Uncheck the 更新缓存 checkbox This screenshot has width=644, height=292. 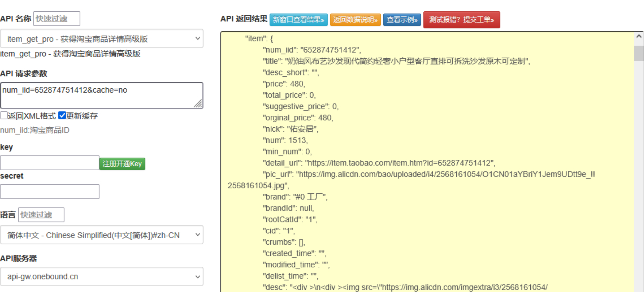coord(62,115)
